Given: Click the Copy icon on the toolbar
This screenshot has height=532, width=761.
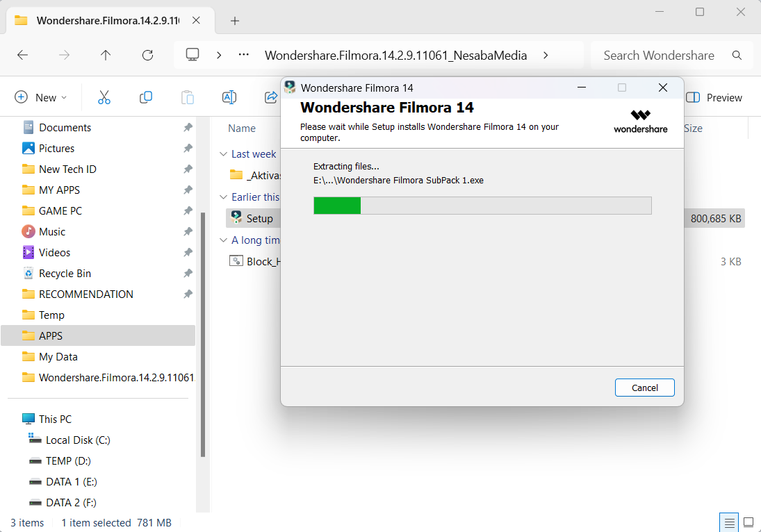Looking at the screenshot, I should coord(146,97).
